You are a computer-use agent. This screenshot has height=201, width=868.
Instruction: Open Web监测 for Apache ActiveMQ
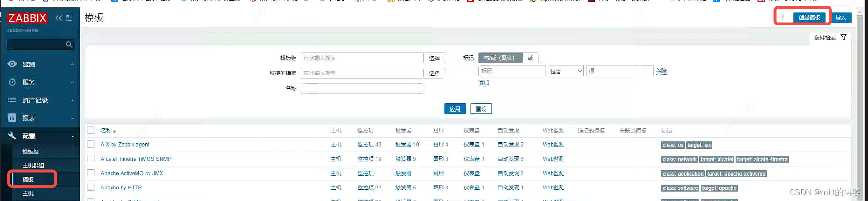[553, 173]
